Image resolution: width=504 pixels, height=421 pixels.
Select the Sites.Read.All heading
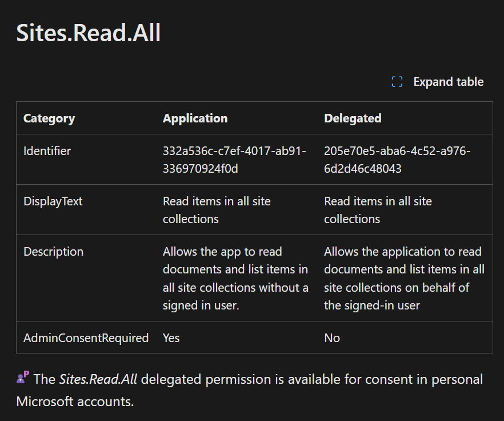pyautogui.click(x=89, y=33)
